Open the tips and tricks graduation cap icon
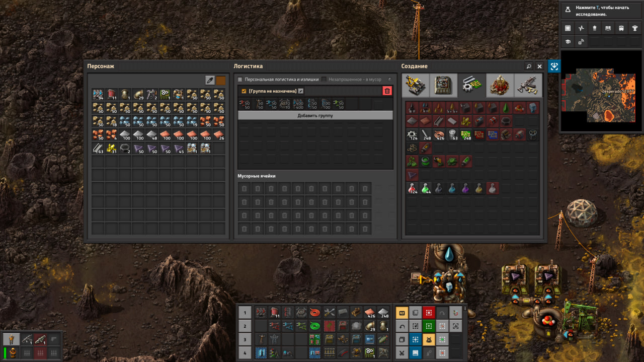Viewport: 644px width, 362px height. tap(568, 42)
